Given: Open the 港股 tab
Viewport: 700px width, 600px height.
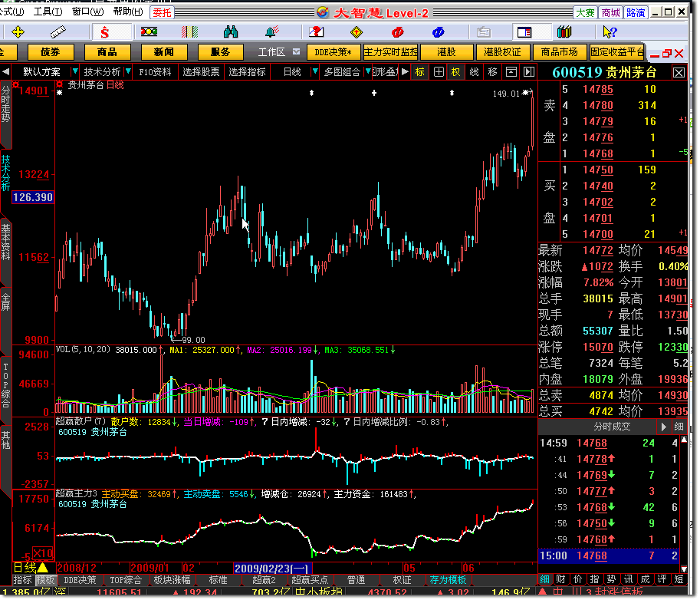Looking at the screenshot, I should pyautogui.click(x=446, y=52).
